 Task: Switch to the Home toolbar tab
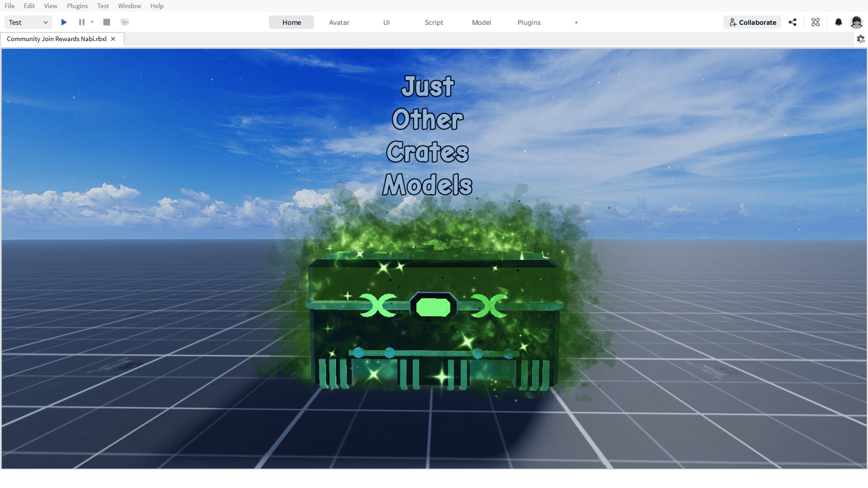(292, 23)
